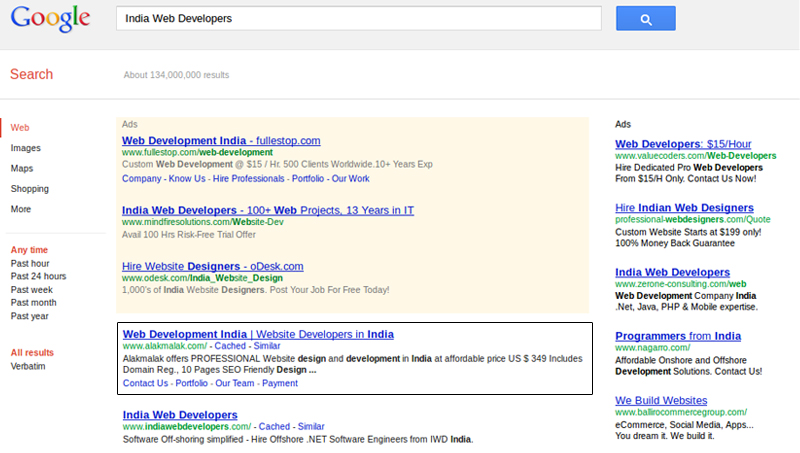Click the blue search magnifier button
The height and width of the screenshot is (453, 800).
tap(645, 18)
